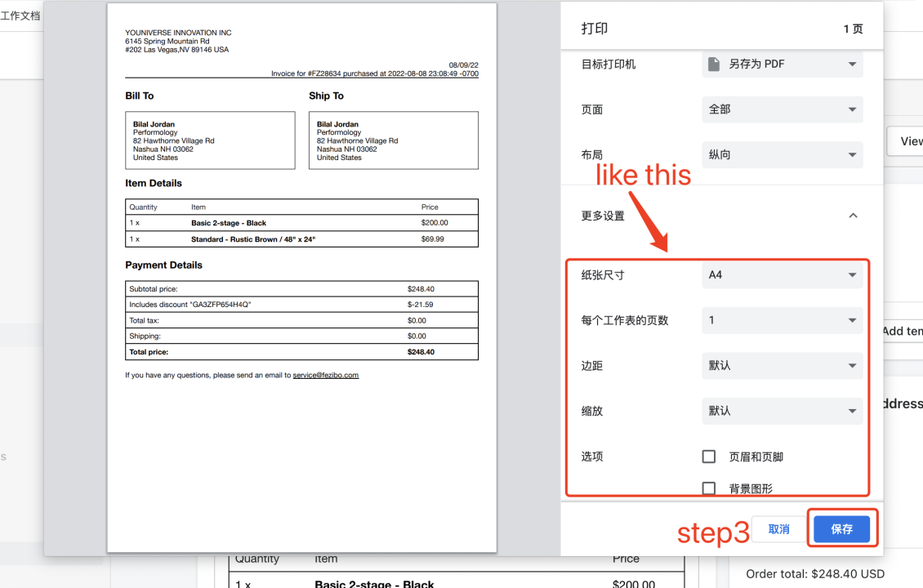Click the 工作文档 bookmark at top left
The image size is (923, 588).
[x=20, y=16]
